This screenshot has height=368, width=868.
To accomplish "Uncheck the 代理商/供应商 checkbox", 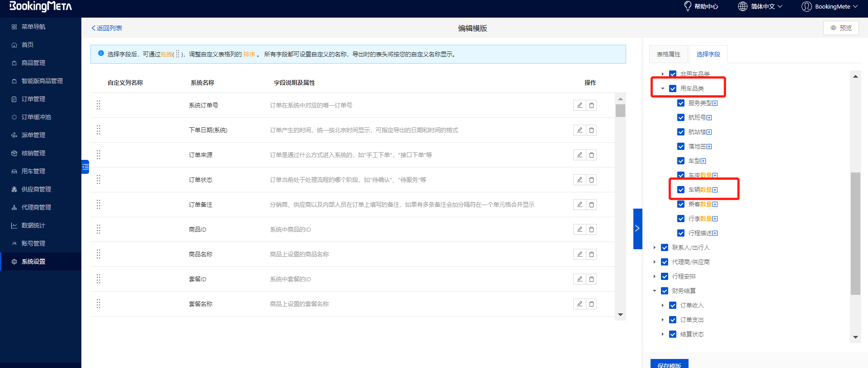I will [x=665, y=262].
